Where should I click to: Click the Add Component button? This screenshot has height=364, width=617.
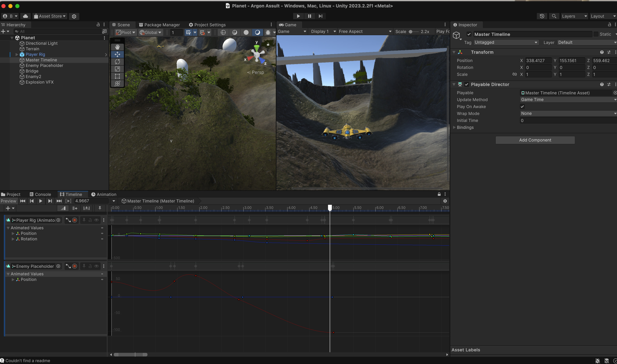pos(535,140)
